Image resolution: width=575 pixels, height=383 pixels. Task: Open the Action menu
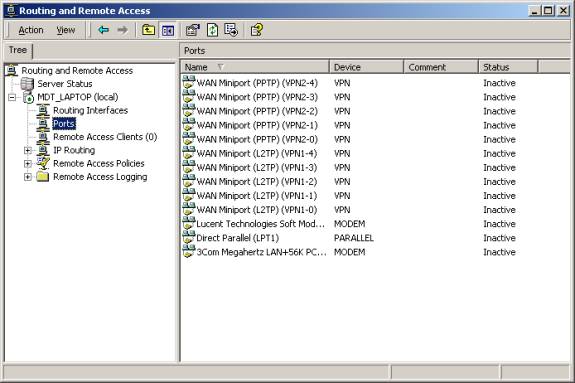click(x=31, y=30)
